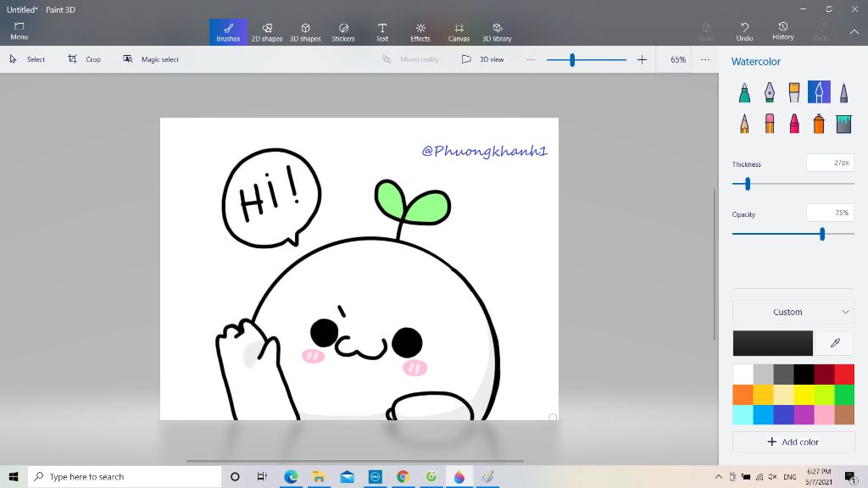The height and width of the screenshot is (488, 868).
Task: Choose the pink color swatch
Action: (824, 414)
